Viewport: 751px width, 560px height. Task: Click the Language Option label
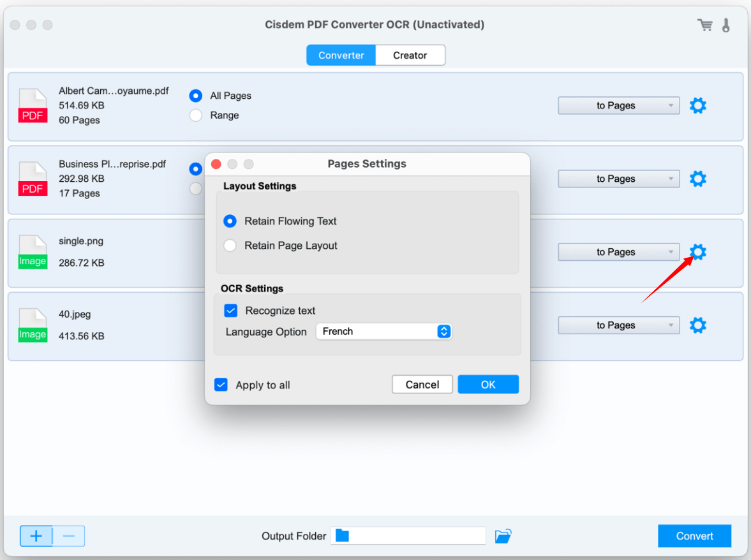266,332
